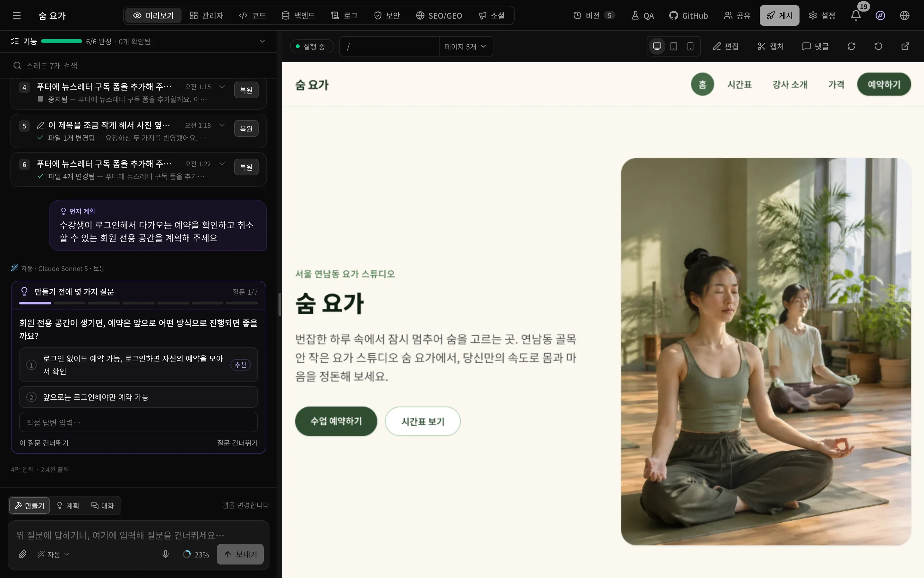Switch to 만들기 mode
This screenshot has height=578, width=924.
pyautogui.click(x=30, y=505)
